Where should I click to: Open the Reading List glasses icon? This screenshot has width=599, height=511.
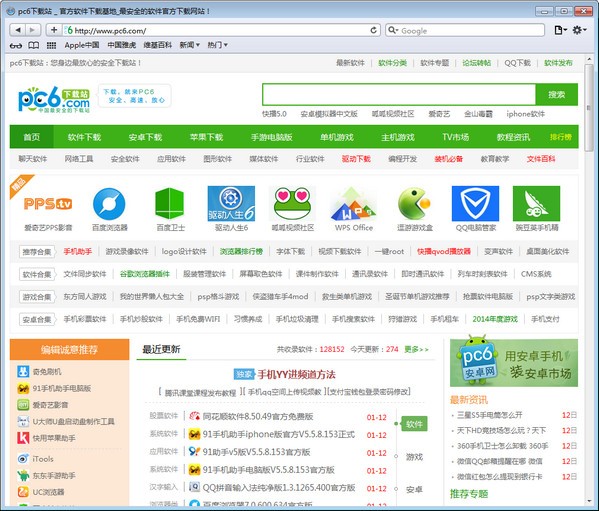16,45
